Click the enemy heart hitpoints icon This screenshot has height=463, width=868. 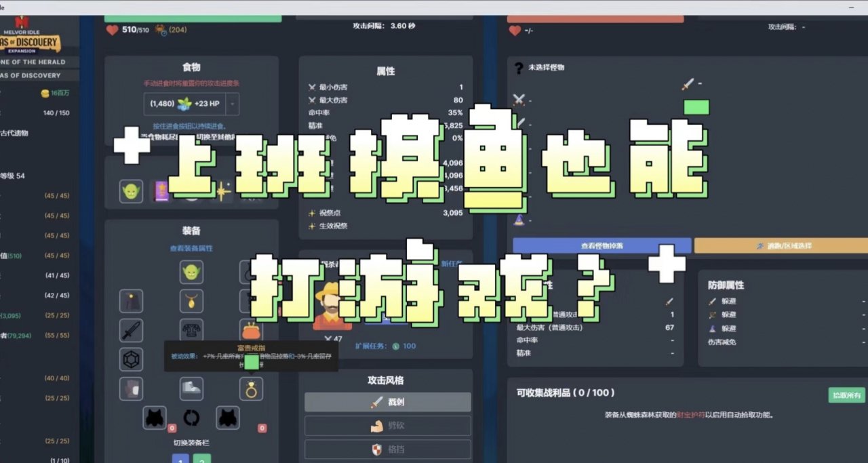pos(515,31)
